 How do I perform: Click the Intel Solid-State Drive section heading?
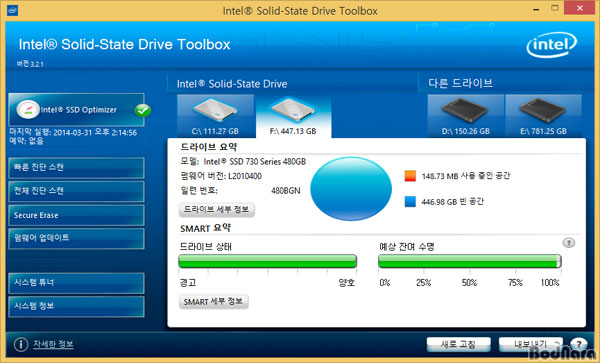tap(232, 84)
